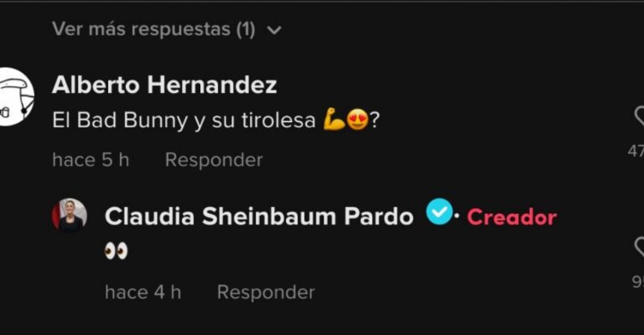Open the Claudia Sheinbaum Pardo username link

pyautogui.click(x=259, y=217)
